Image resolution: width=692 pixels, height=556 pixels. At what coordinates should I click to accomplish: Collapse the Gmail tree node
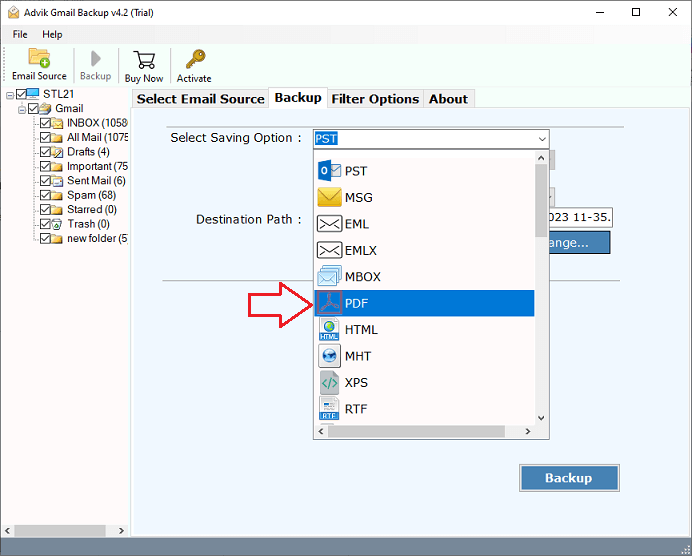tap(22, 109)
